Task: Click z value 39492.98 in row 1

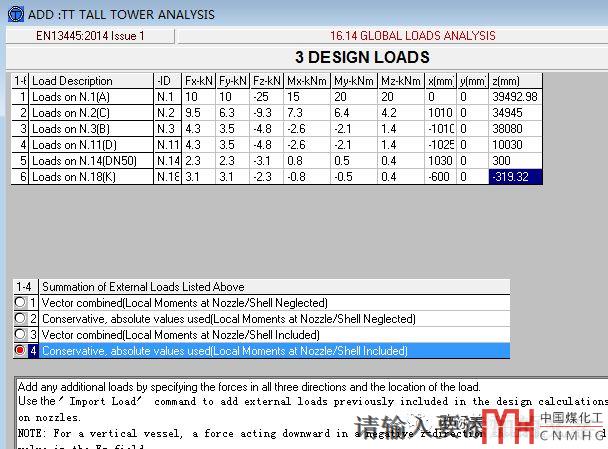Action: (515, 97)
